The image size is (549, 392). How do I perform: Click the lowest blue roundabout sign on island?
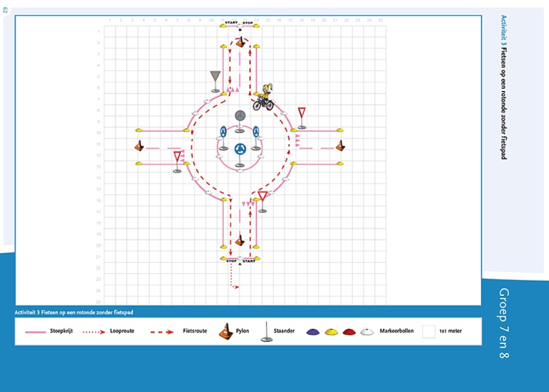pyautogui.click(x=240, y=154)
